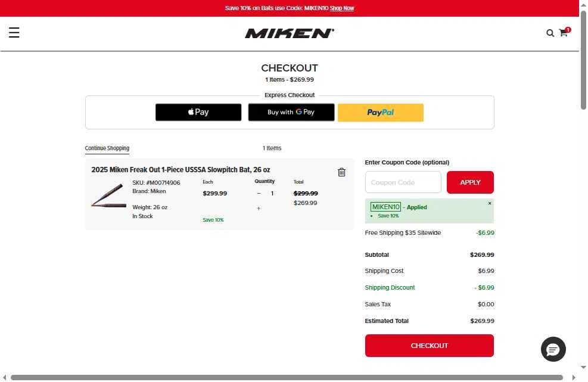Increase quantity with the plus button
This screenshot has height=382, width=588.
(x=259, y=208)
